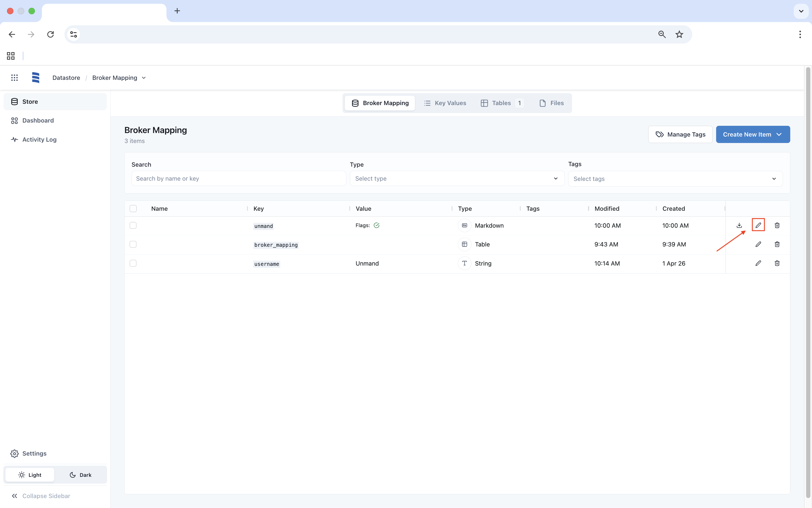Image resolution: width=812 pixels, height=508 pixels.
Task: Collapse the sidebar
Action: [x=41, y=496]
